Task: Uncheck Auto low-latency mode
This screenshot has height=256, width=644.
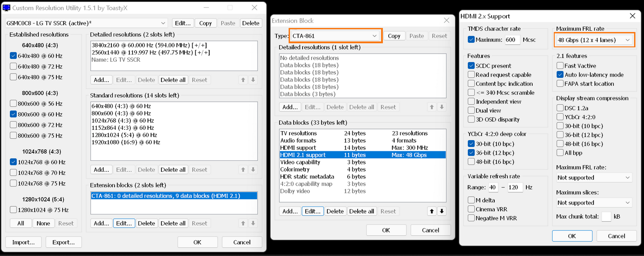Action: pyautogui.click(x=560, y=75)
